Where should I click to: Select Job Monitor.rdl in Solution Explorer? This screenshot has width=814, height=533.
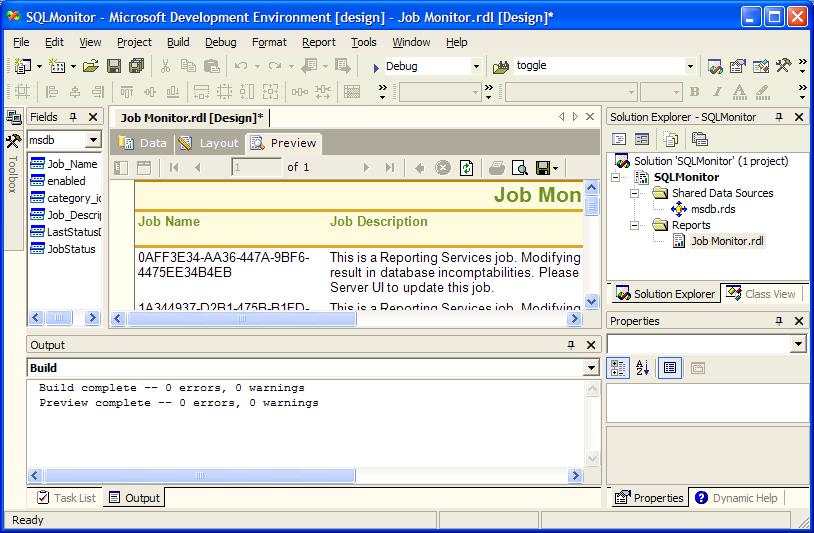[x=727, y=241]
